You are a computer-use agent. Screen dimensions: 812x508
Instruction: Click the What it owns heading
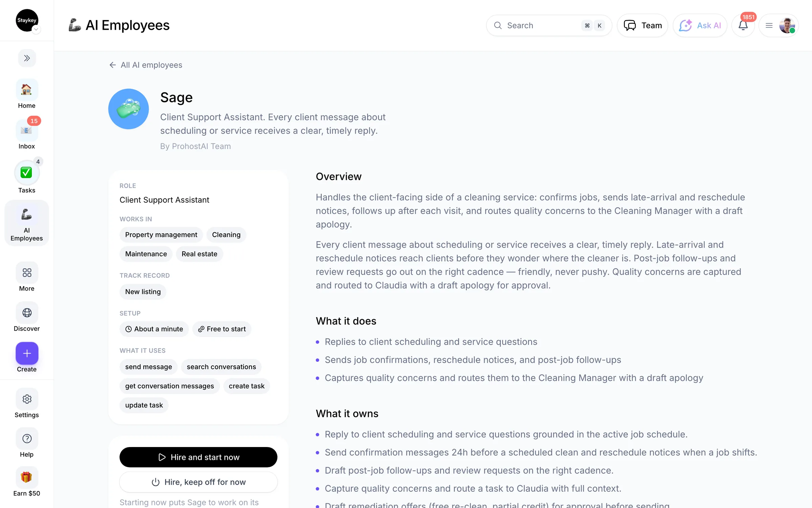click(347, 414)
